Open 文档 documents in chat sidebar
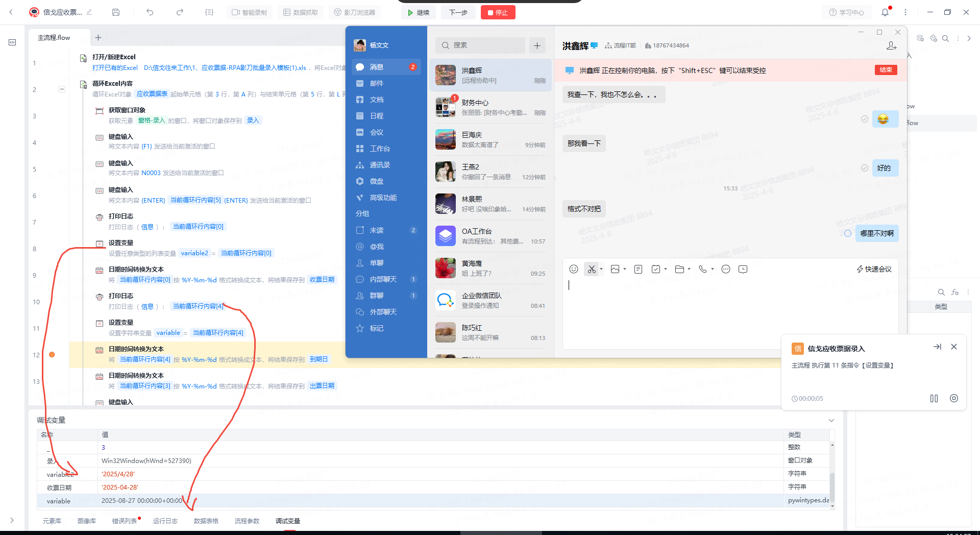 click(x=386, y=100)
